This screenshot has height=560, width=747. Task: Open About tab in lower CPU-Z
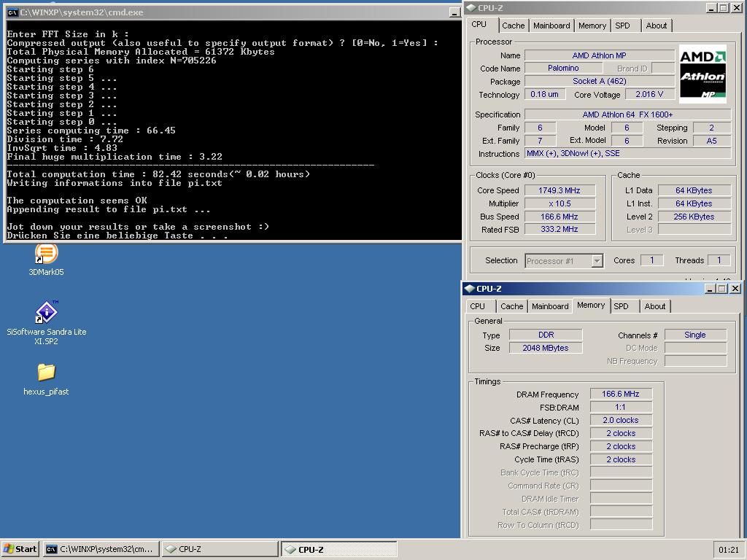[654, 306]
